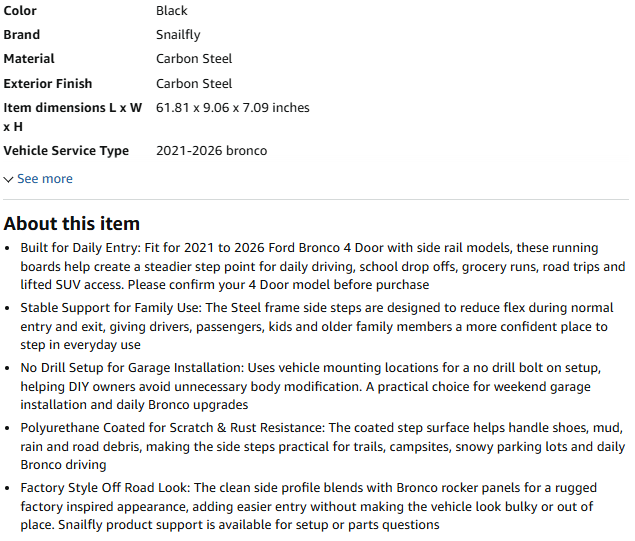The width and height of the screenshot is (635, 541).
Task: Click the Vehicle Service Type label
Action: point(66,151)
